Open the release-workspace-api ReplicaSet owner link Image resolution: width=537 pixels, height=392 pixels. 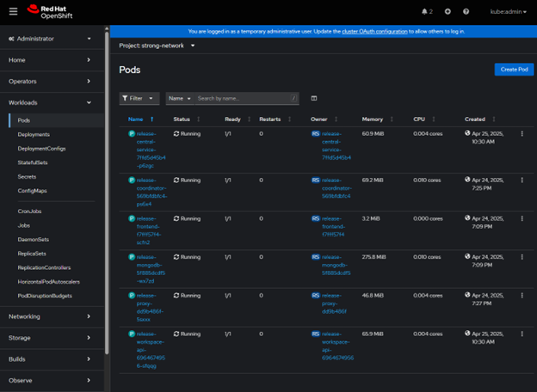click(x=337, y=346)
